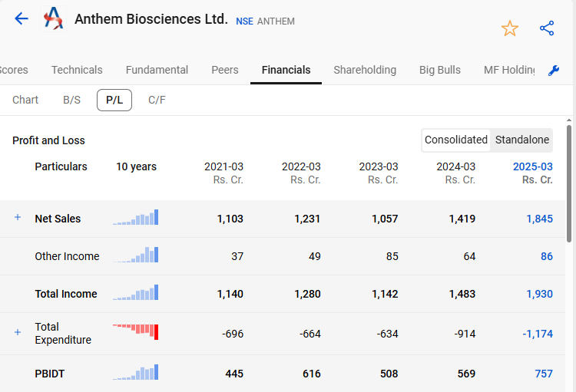Screen dimensions: 576x392
Task: Click the ANTHEM ticker symbol
Action: 276,21
